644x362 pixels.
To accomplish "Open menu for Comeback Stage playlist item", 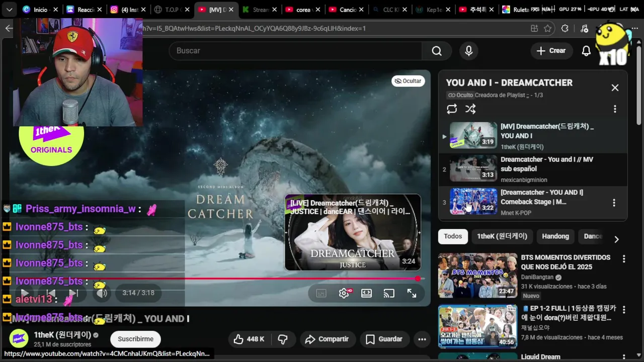I will click(x=614, y=203).
